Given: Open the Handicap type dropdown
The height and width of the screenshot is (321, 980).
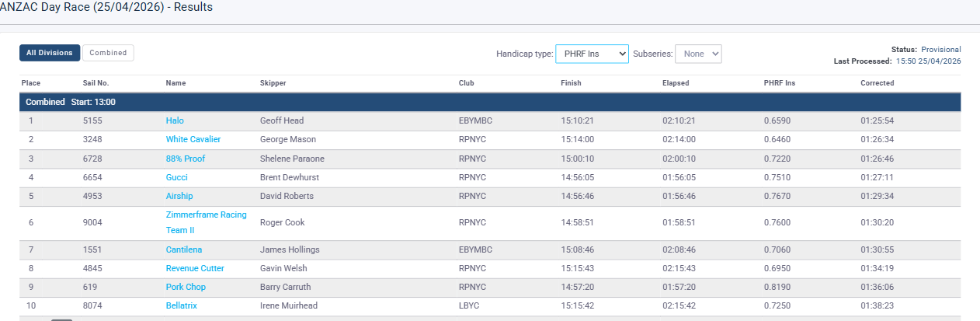Looking at the screenshot, I should pyautogui.click(x=592, y=54).
